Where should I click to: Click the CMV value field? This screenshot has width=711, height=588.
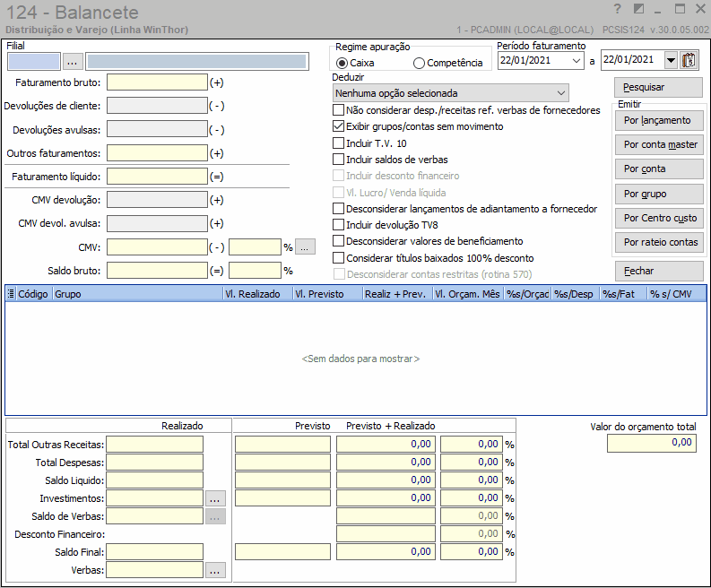coord(157,247)
